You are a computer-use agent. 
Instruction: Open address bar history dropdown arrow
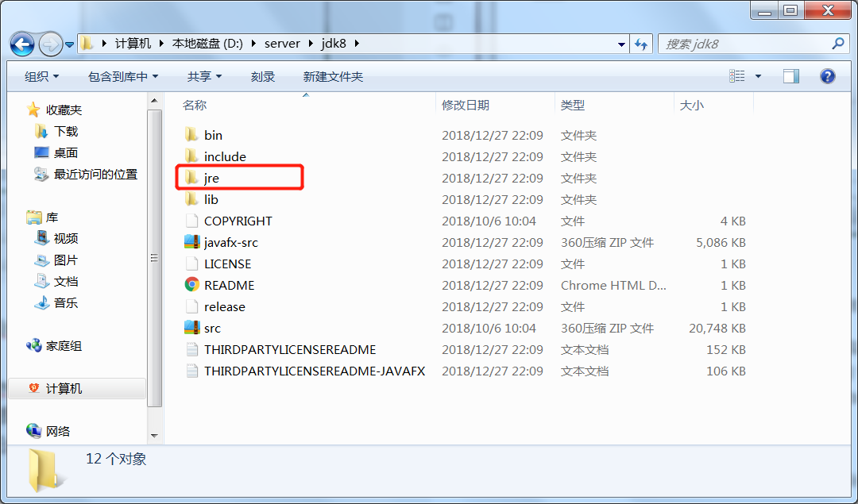pyautogui.click(x=621, y=44)
